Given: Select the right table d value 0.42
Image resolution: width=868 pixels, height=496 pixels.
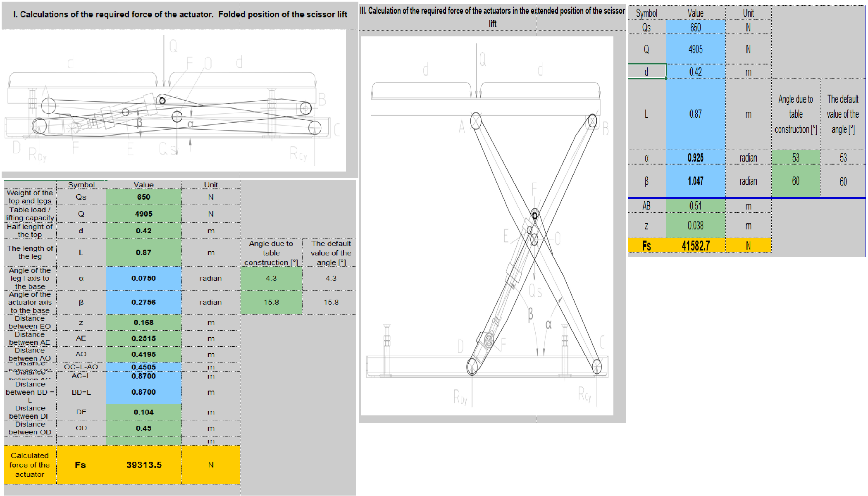Looking at the screenshot, I should 695,72.
